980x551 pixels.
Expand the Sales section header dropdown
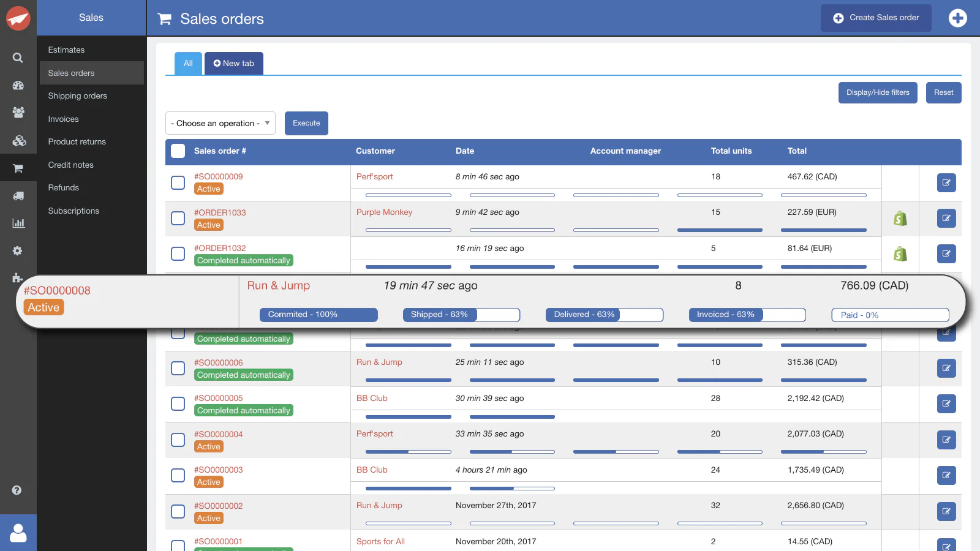coord(91,18)
